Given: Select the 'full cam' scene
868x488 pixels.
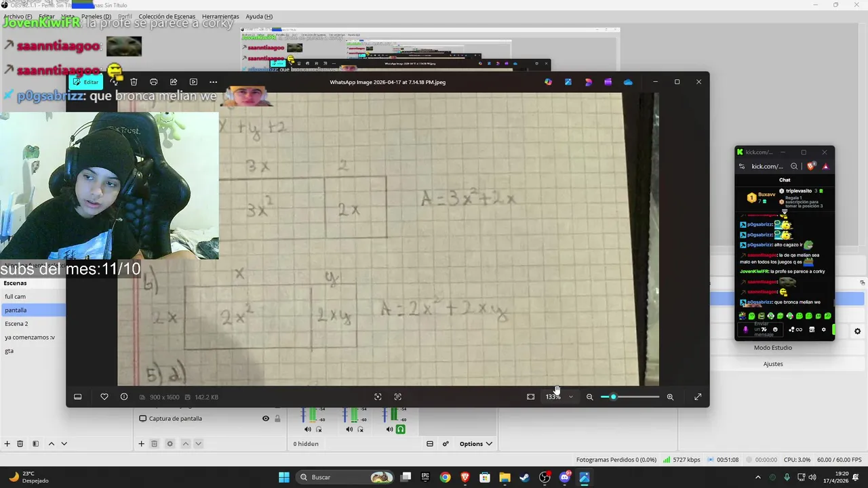Looking at the screenshot, I should point(33,297).
